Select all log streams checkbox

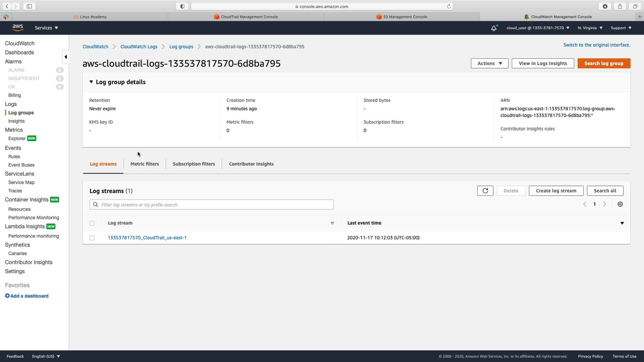92,223
